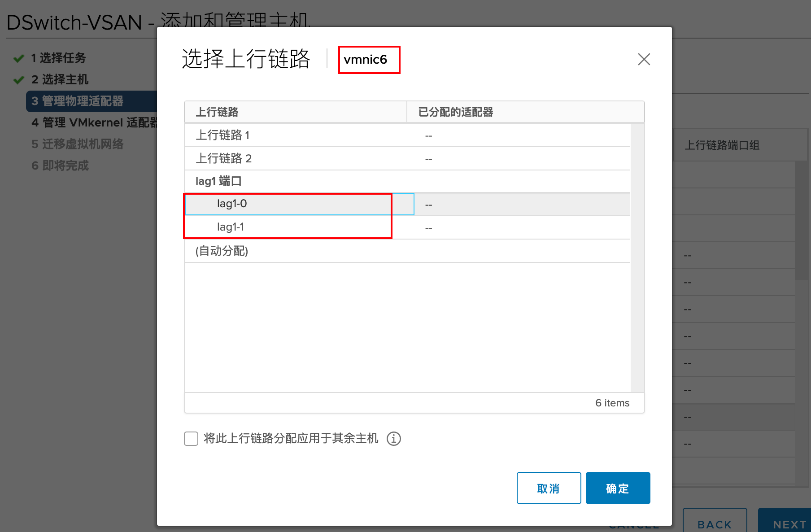Select the lag1-0 uplink port

pos(232,204)
